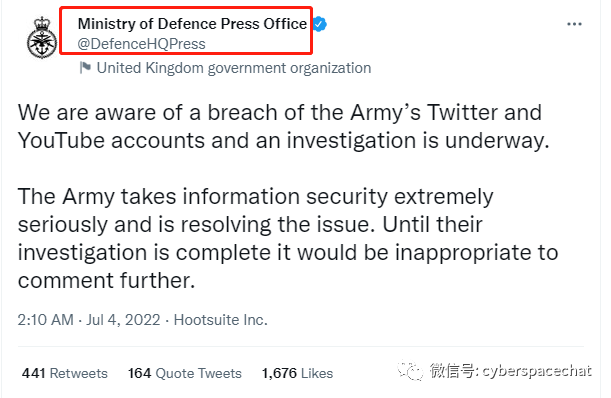Click the WeChat logo in the watermark
Viewport: 611px width, 398px height.
pyautogui.click(x=410, y=370)
